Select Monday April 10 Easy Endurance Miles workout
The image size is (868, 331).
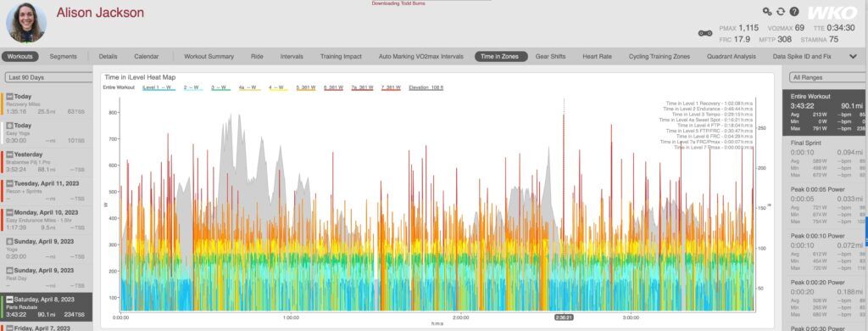pyautogui.click(x=47, y=220)
